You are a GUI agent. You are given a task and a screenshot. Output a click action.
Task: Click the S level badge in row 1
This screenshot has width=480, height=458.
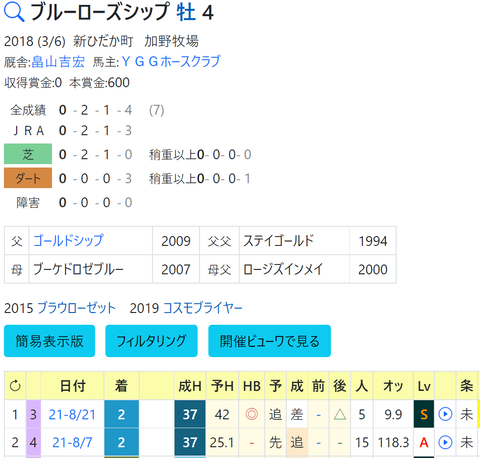(424, 414)
